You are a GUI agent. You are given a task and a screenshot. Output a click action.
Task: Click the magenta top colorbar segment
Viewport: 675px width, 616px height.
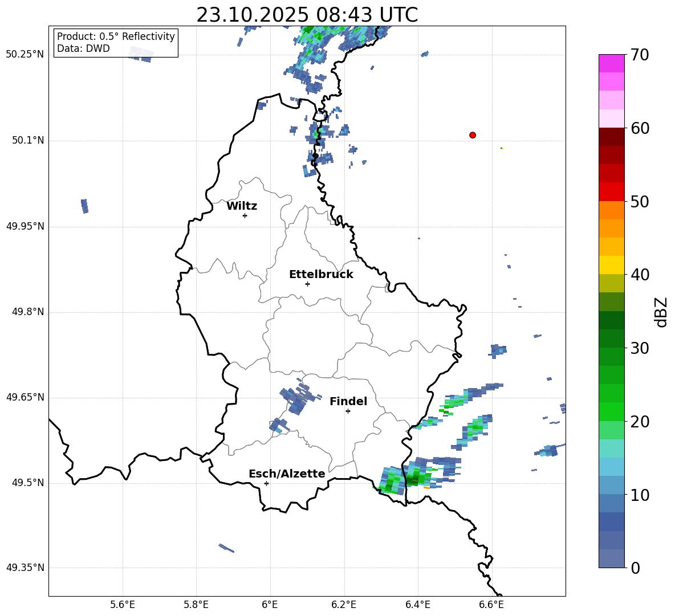pos(611,63)
